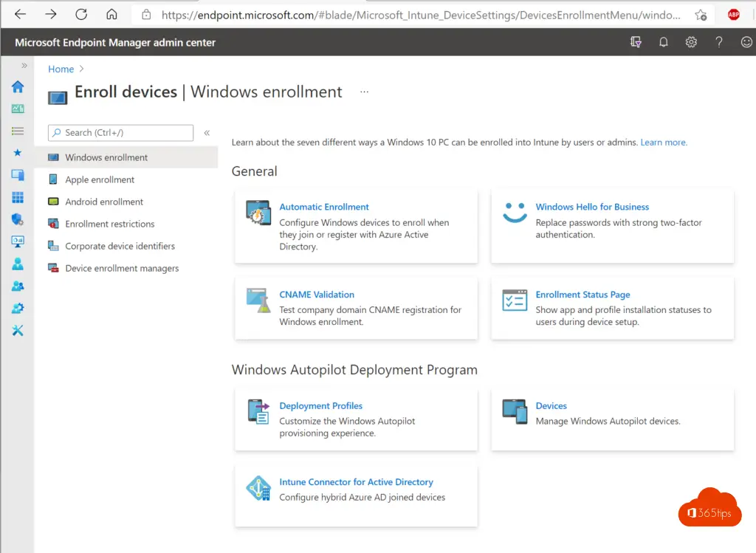Open Windows Hello for Business
756x553 pixels.
click(x=592, y=207)
